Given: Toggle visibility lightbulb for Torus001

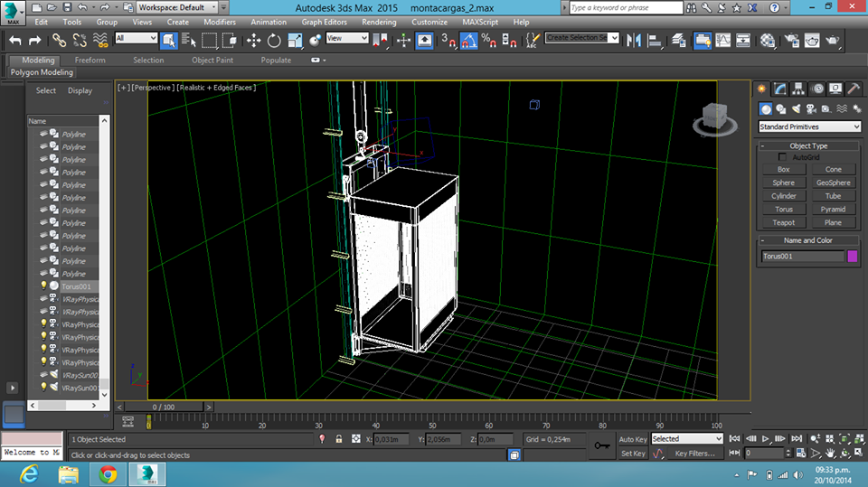Looking at the screenshot, I should tap(42, 286).
